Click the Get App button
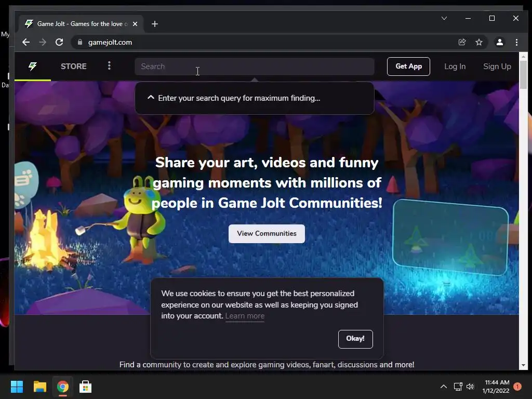The width and height of the screenshot is (532, 399). (x=408, y=66)
